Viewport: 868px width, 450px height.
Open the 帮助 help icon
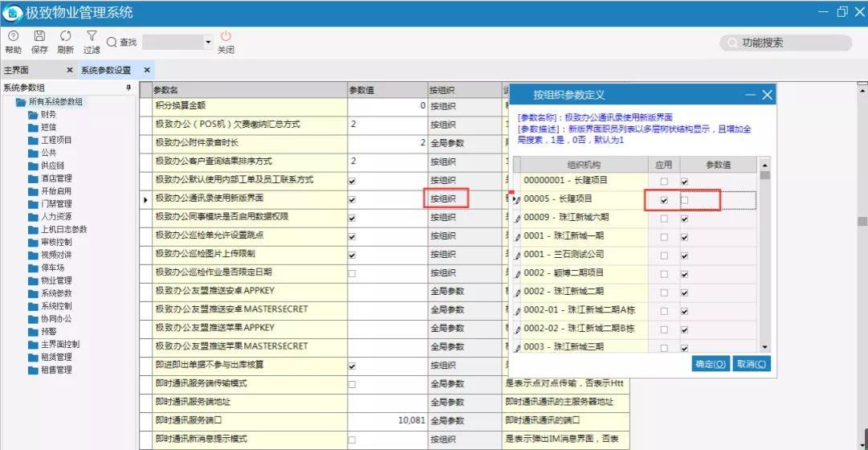(x=13, y=36)
